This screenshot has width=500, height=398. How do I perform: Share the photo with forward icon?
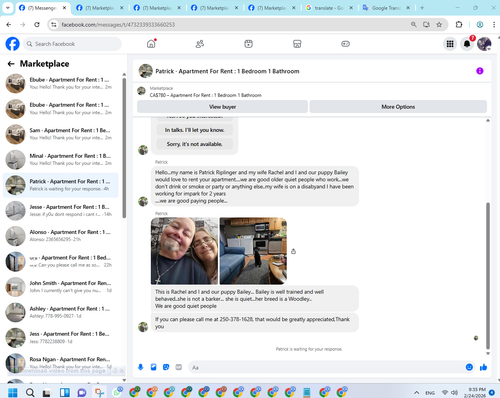pos(293,251)
